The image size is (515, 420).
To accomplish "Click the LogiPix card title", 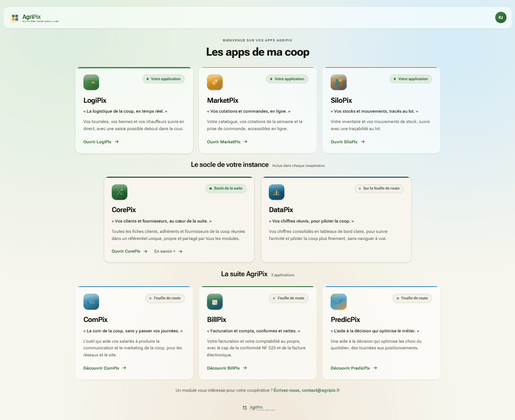I will [x=95, y=100].
